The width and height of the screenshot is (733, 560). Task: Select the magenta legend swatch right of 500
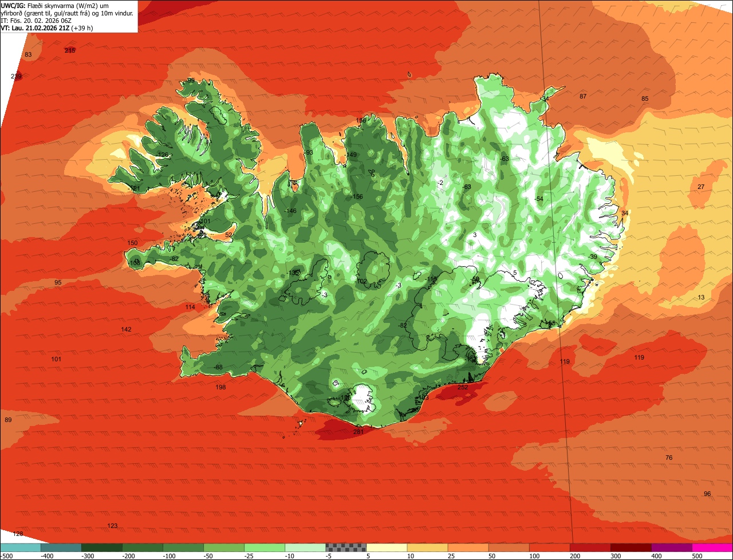pos(712,547)
